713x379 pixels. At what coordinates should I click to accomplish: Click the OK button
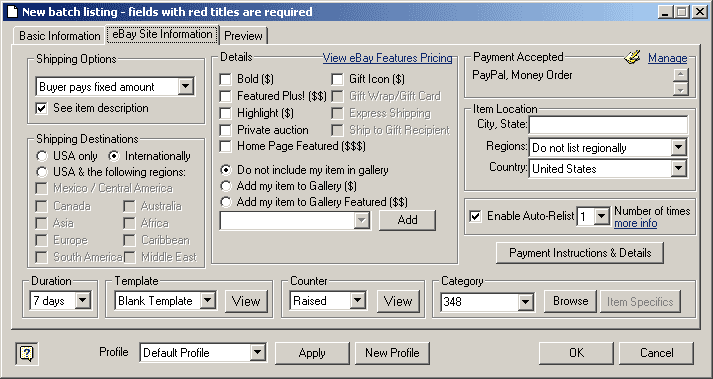[x=576, y=353]
